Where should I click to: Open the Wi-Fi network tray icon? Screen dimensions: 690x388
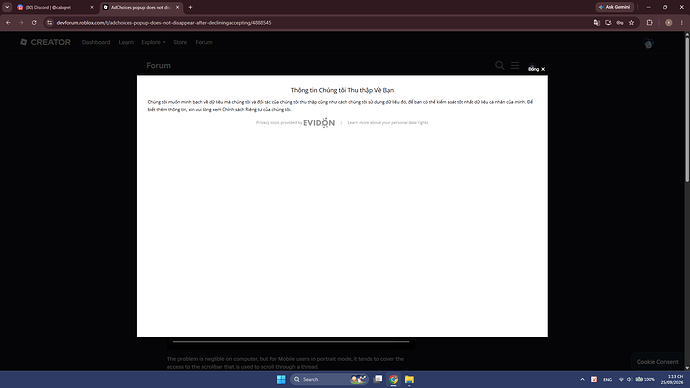(x=621, y=380)
